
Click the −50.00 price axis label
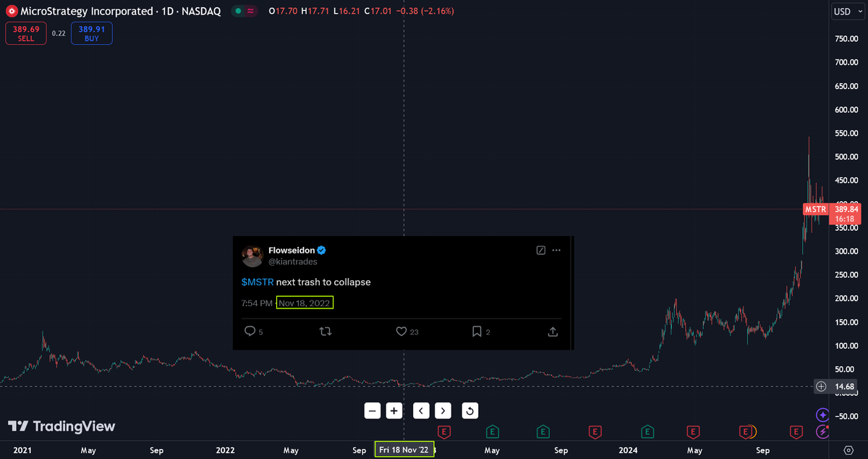pos(845,416)
